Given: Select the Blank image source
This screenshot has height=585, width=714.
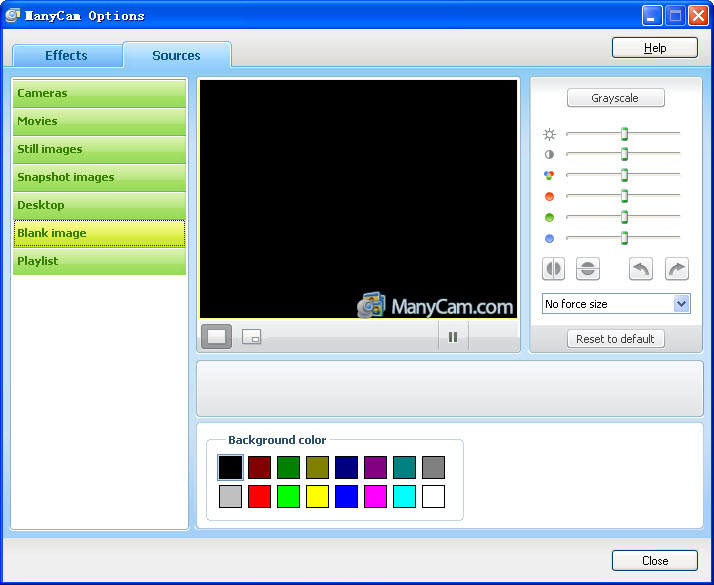Looking at the screenshot, I should coord(99,233).
